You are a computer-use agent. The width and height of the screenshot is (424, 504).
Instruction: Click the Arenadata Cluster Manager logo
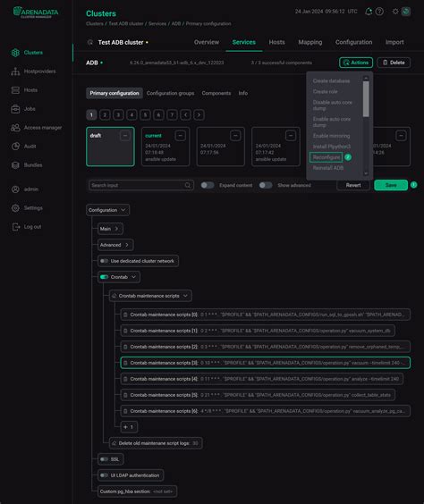point(36,13)
